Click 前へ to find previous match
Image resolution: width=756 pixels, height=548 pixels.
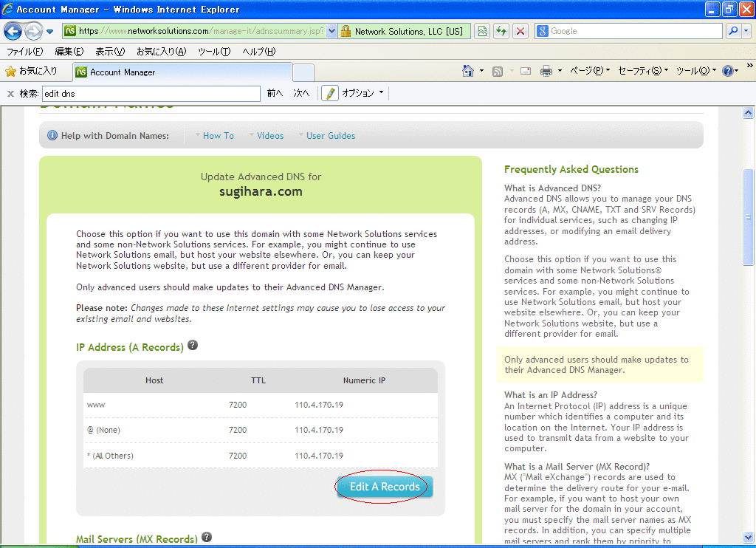[275, 93]
